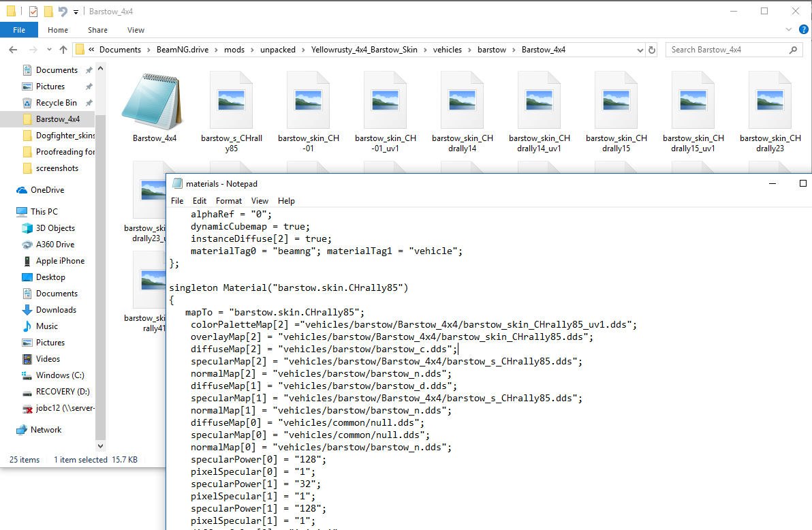Open the Share ribbon tab
The width and height of the screenshot is (812, 530).
coord(97,30)
